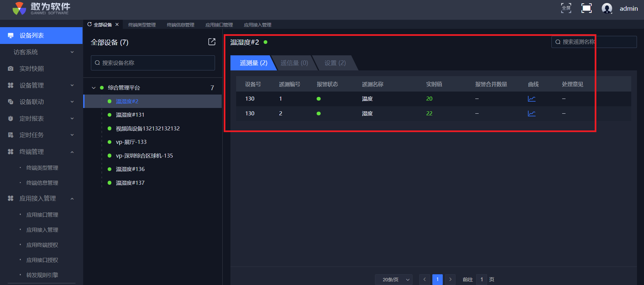Screen dimensions: 644x285
Task: Open 应用接口管理 in the sidebar
Action: (42, 215)
